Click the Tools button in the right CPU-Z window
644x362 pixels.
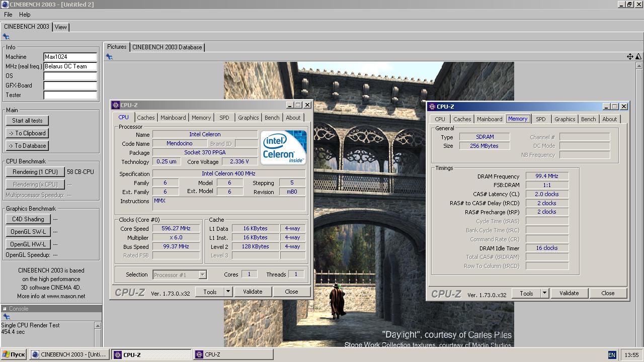[x=526, y=293]
